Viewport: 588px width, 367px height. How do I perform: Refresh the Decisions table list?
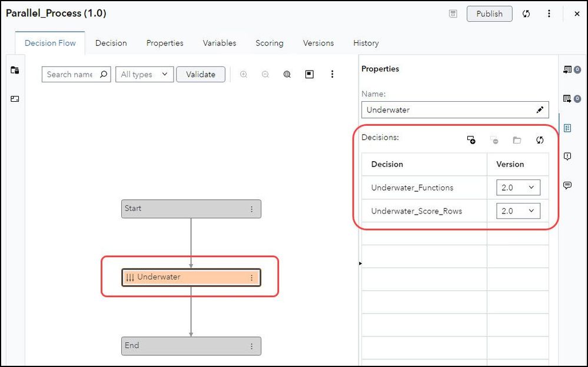[540, 140]
